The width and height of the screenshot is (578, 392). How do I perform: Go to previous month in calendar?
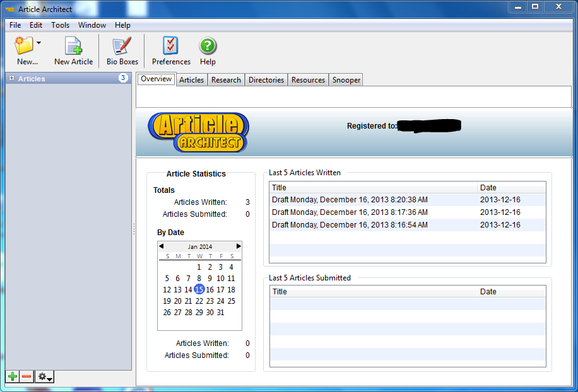[161, 246]
